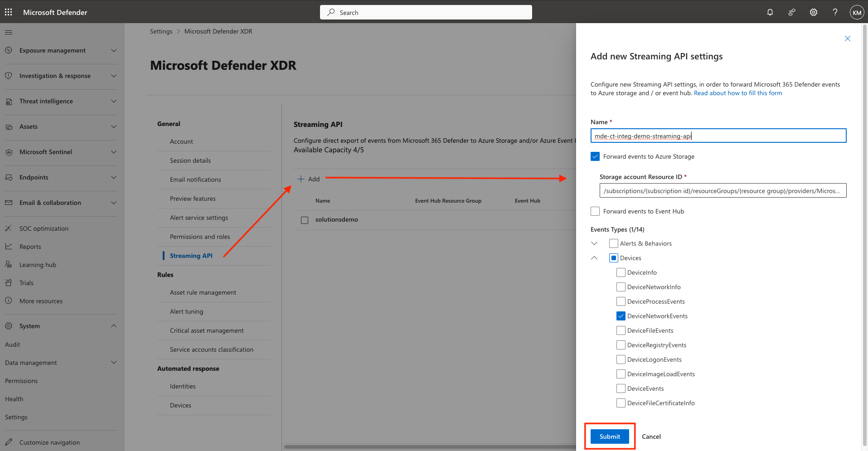Open the KM account avatar
Viewport: 868px width, 451px height.
(x=856, y=12)
